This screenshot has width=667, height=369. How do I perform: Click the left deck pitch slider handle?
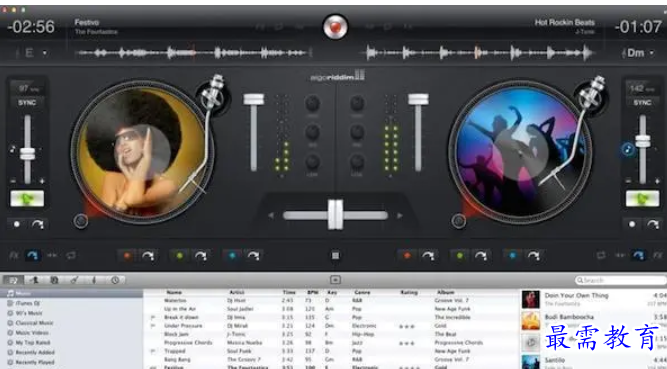[27, 154]
